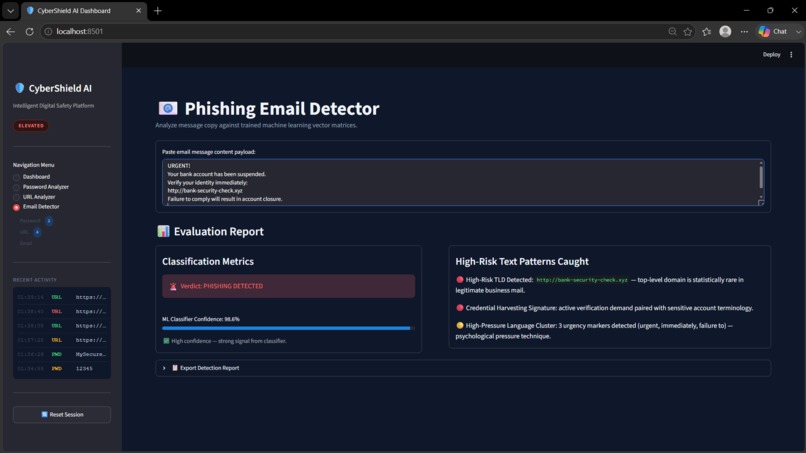Go back with the browser back arrow
This screenshot has width=806, height=453.
tap(10, 31)
